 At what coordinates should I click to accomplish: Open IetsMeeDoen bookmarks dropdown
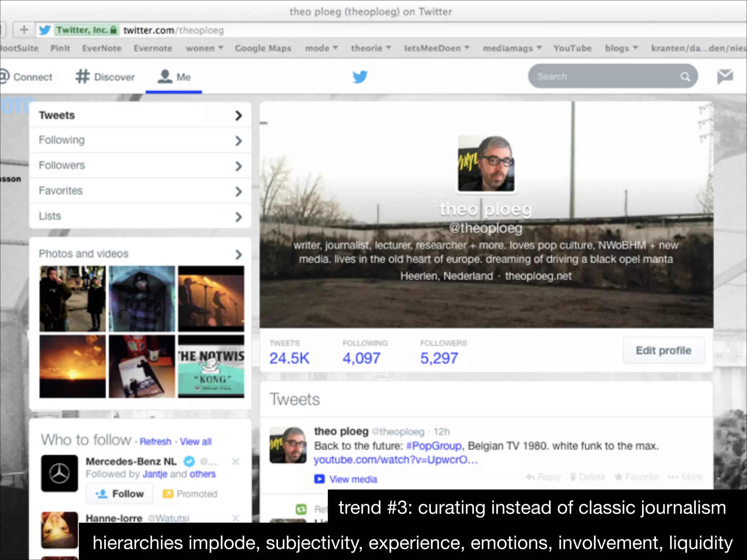coord(437,48)
